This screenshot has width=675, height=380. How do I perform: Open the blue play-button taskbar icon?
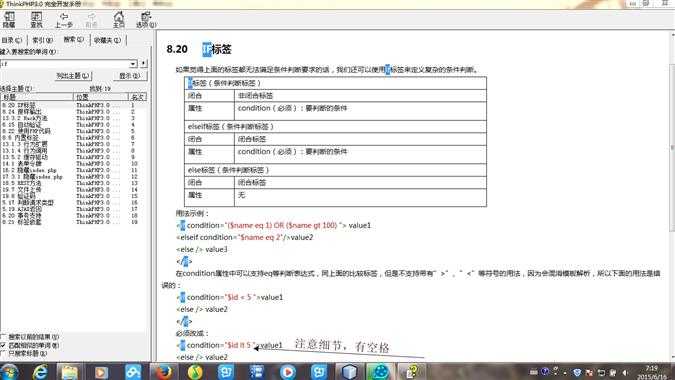click(x=288, y=372)
